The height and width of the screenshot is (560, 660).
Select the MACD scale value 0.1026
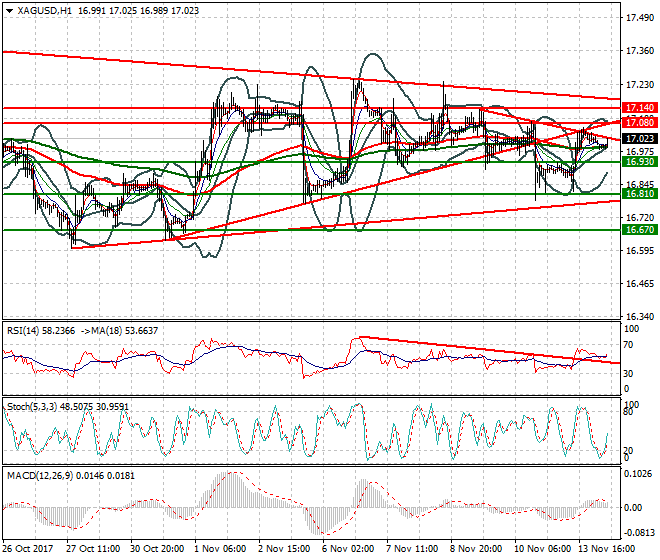(638, 474)
